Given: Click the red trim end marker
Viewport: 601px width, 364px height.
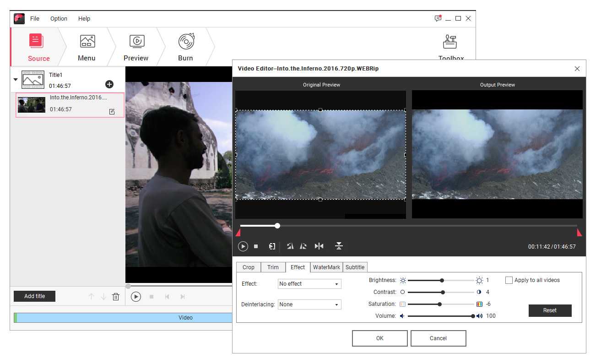Looking at the screenshot, I should pyautogui.click(x=579, y=233).
